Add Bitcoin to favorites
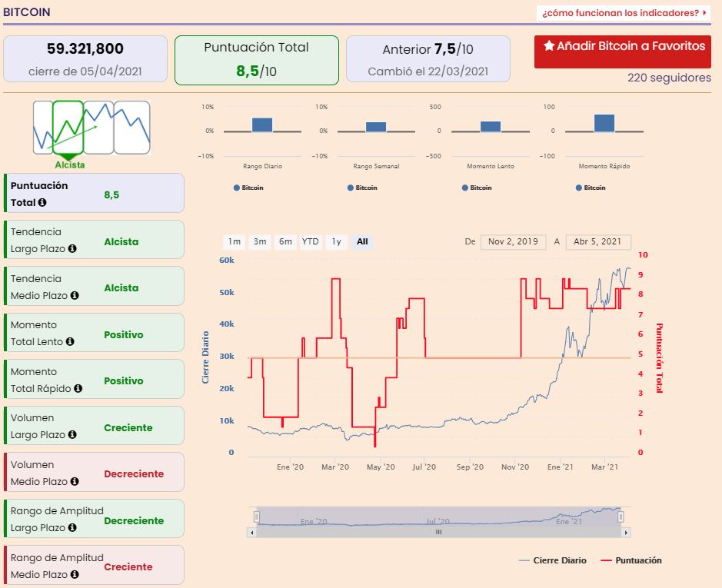 coord(623,51)
